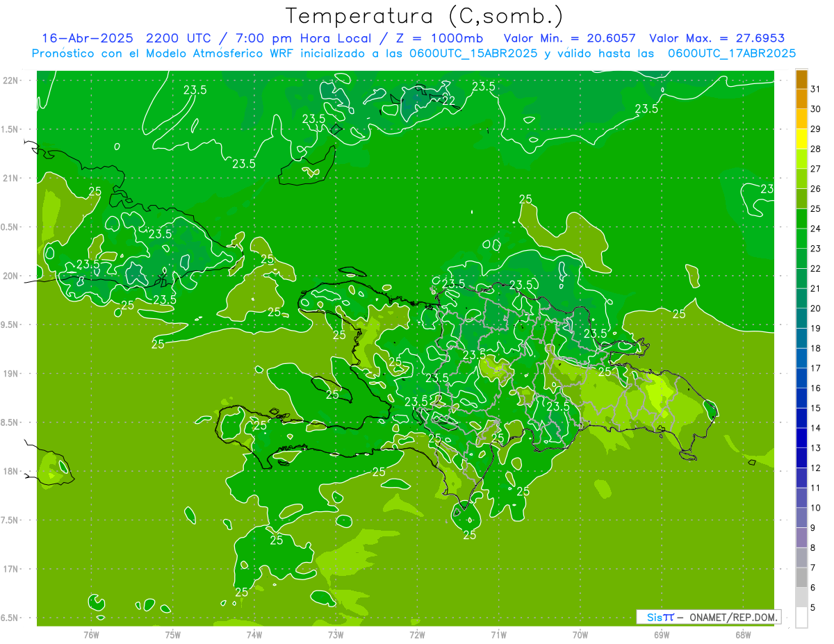
Task: Click the ONAMET/REP.DOM. credit label
Action: 733,617
